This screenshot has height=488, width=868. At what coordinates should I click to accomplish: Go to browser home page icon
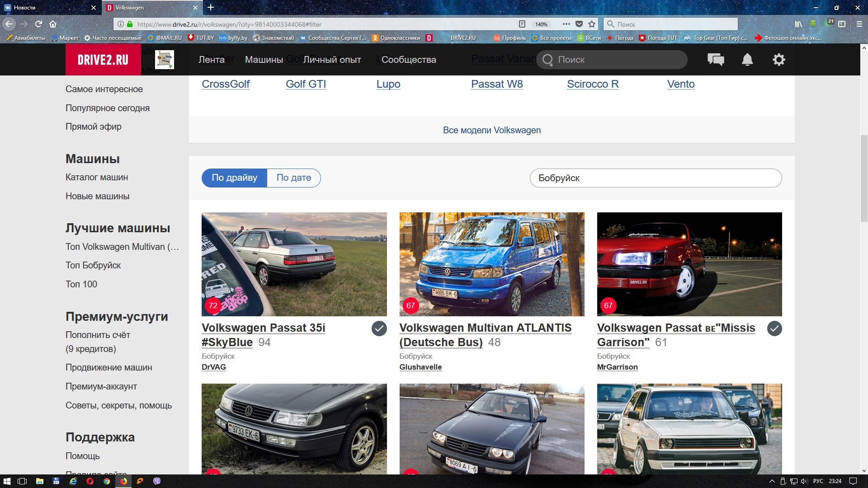pos(53,24)
